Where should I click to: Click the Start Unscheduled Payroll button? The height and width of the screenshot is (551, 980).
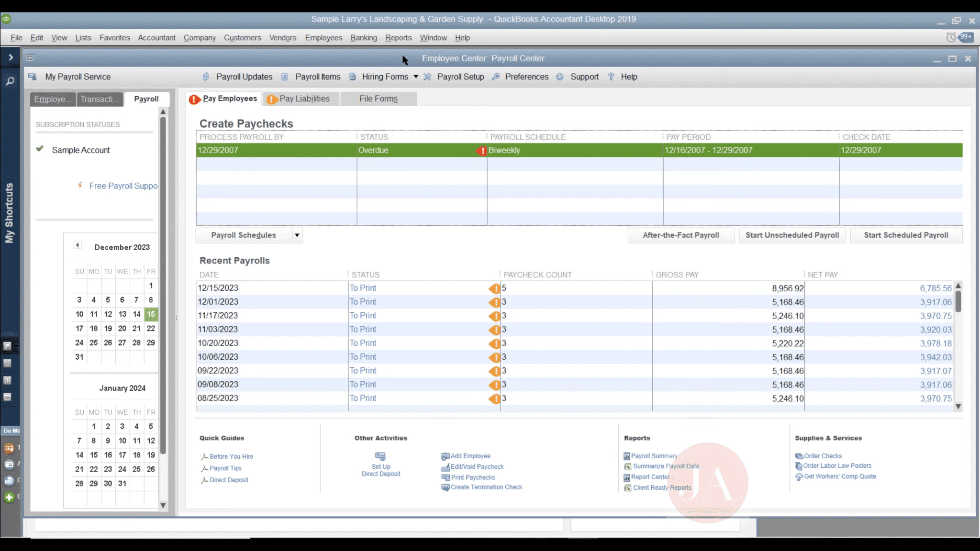tap(792, 235)
